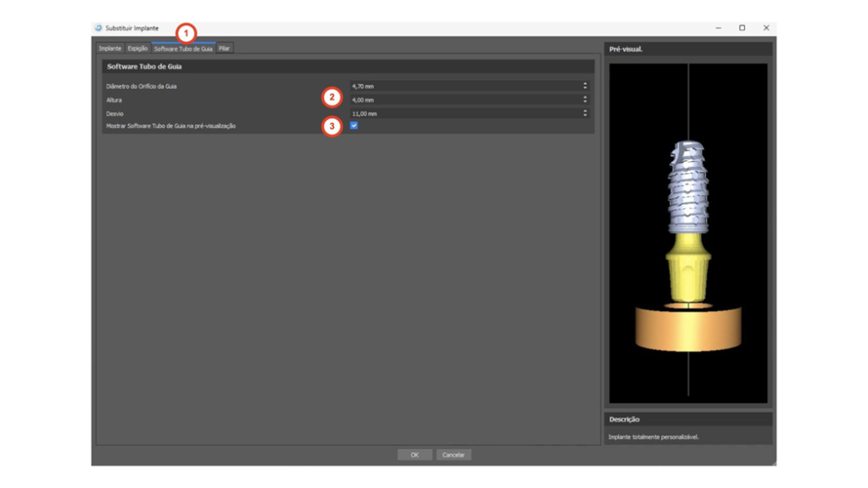Screen dimensions: 868x488
Task: Adjust the Altura stepper arrows
Action: click(x=585, y=100)
